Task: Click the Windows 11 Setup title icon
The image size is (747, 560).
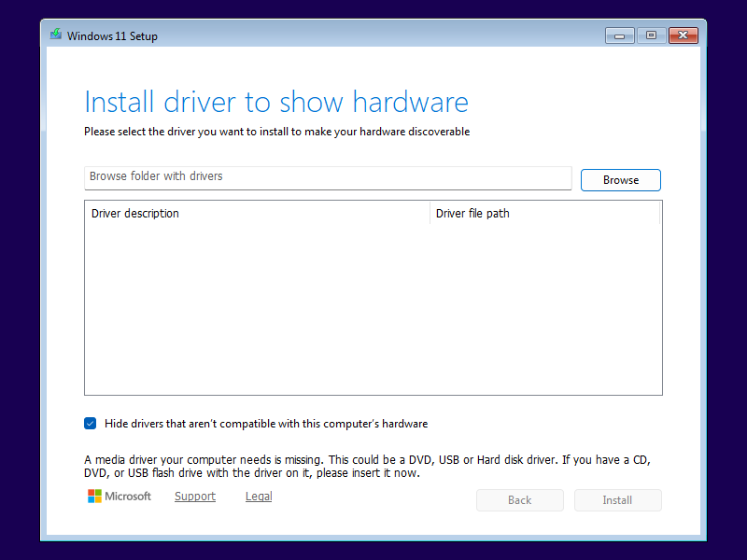Action: click(56, 35)
